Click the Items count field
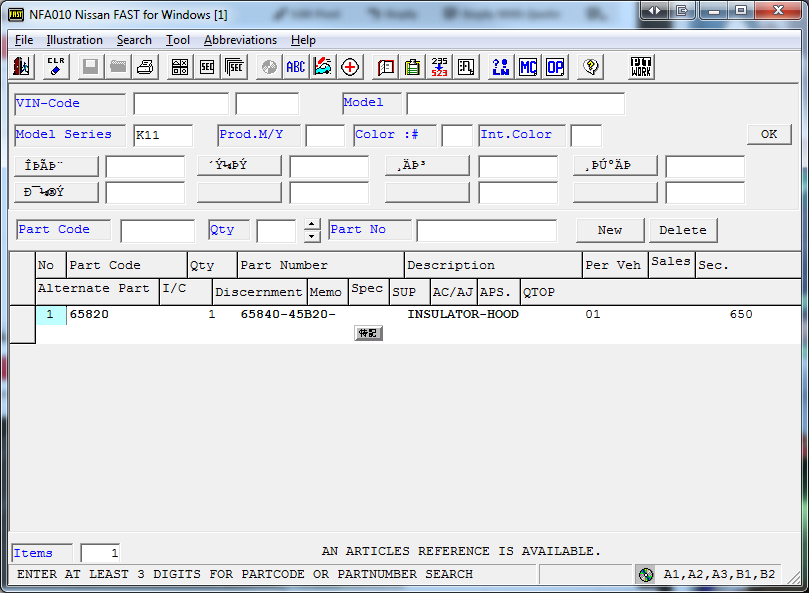This screenshot has width=809, height=593. pos(100,553)
